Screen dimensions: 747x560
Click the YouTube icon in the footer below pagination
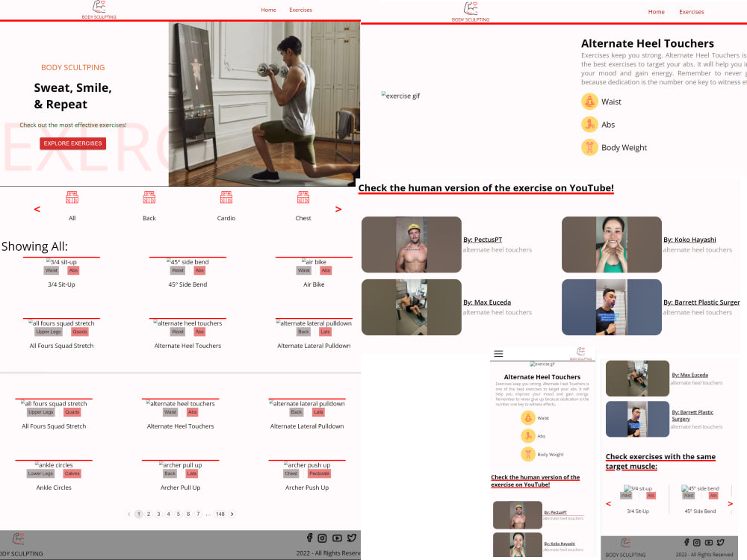tap(338, 538)
